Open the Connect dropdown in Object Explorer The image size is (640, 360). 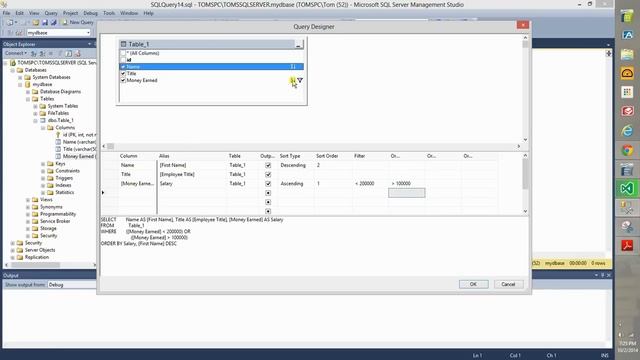click(16, 53)
